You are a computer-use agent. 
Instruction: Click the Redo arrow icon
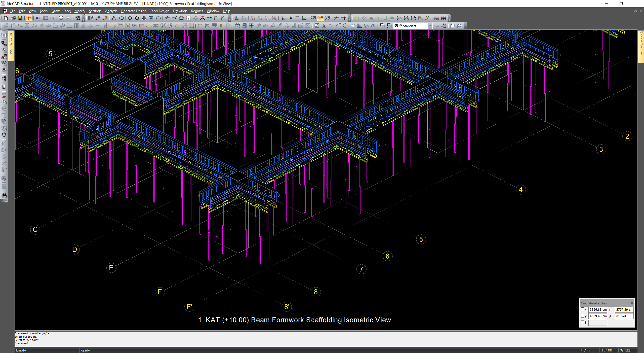click(x=52, y=18)
